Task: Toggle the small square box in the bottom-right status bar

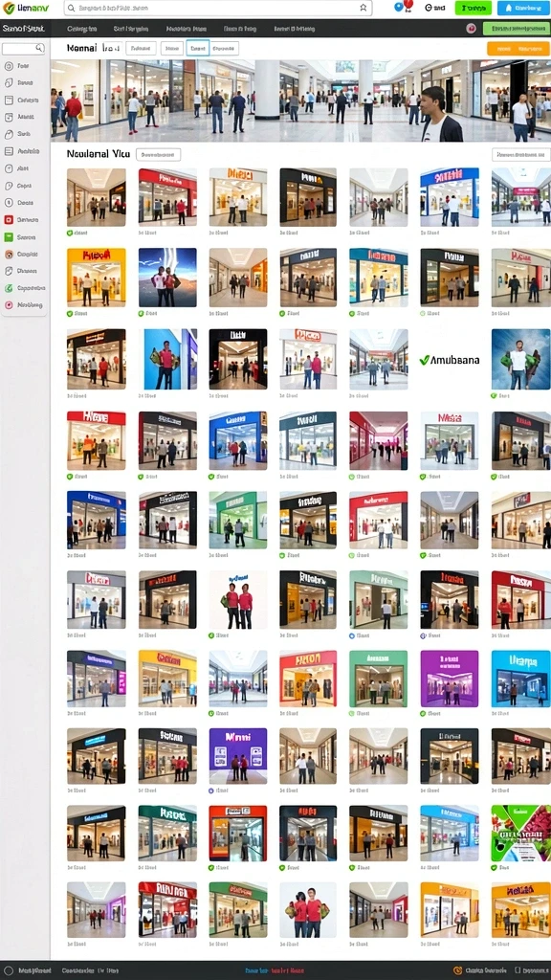Action: [x=517, y=970]
